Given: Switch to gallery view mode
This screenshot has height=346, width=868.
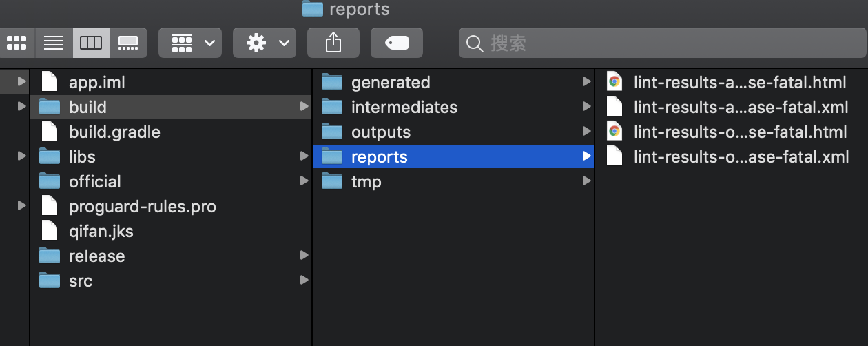Looking at the screenshot, I should (128, 43).
